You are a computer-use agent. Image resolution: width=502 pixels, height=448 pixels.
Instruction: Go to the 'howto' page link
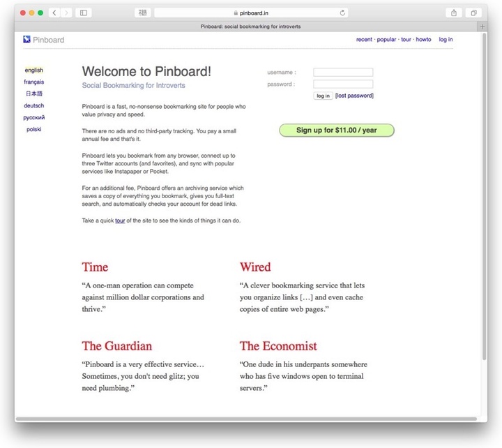click(423, 40)
